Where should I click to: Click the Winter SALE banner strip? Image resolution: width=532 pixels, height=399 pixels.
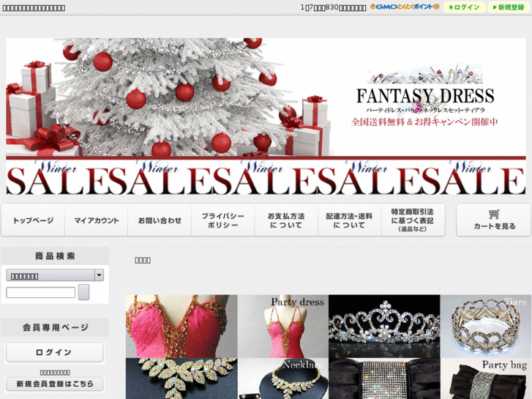(266, 176)
